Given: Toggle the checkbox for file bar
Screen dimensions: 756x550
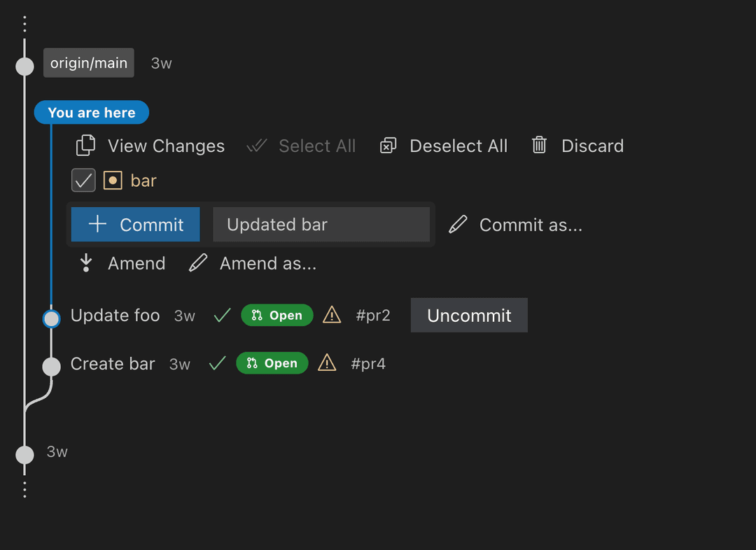Looking at the screenshot, I should pyautogui.click(x=83, y=181).
